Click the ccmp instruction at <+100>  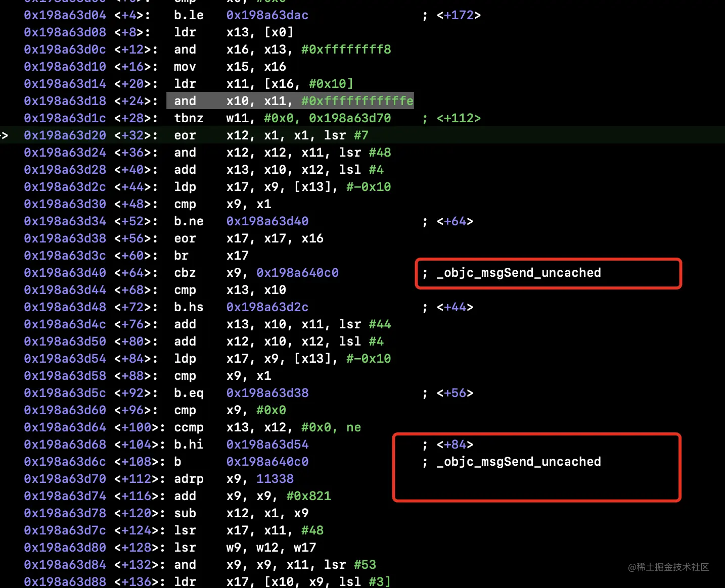point(189,427)
